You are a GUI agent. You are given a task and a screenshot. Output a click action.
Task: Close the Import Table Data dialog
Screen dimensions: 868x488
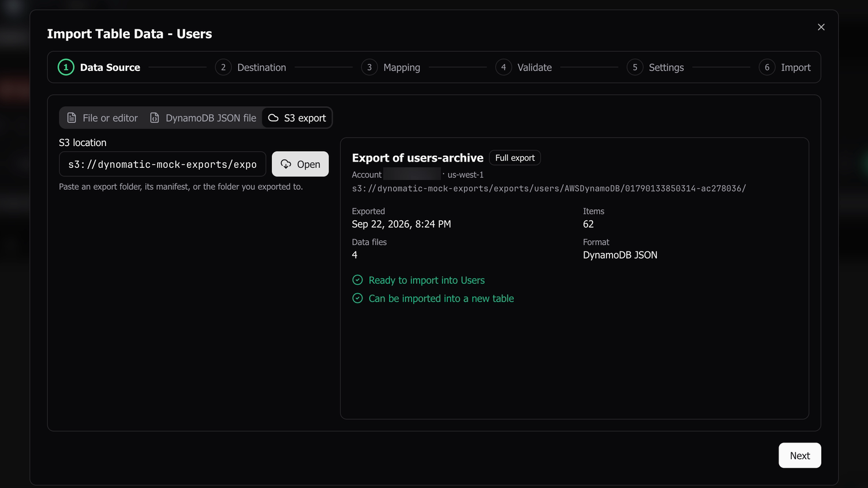(x=821, y=27)
